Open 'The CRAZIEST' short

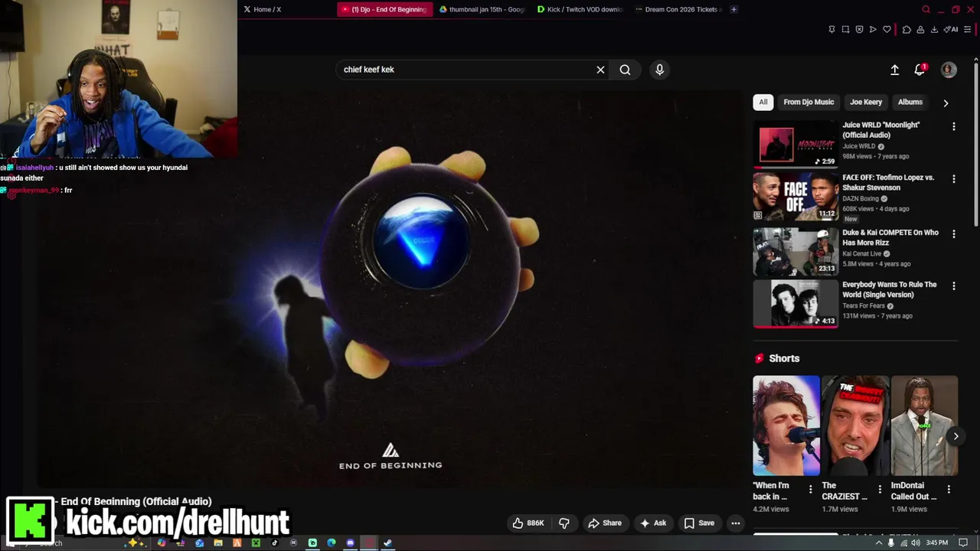[x=855, y=425]
